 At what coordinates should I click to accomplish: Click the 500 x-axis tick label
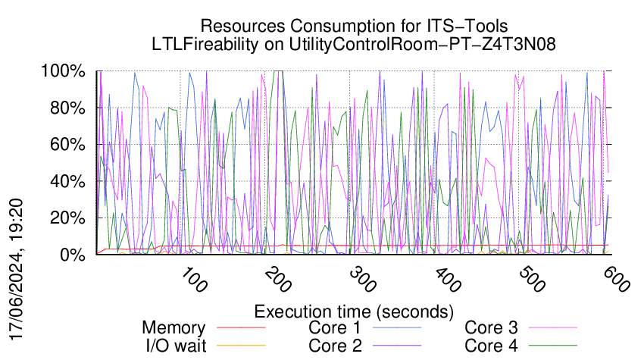[x=533, y=280]
